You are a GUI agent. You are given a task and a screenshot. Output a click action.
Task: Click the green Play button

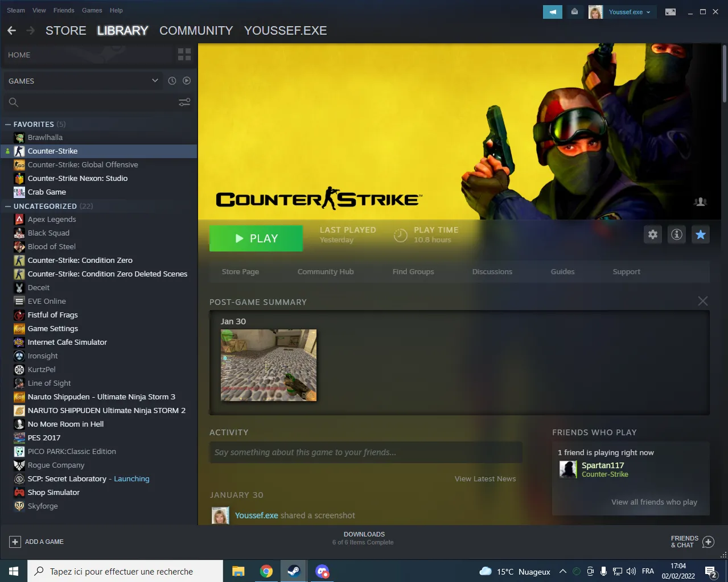(x=256, y=238)
